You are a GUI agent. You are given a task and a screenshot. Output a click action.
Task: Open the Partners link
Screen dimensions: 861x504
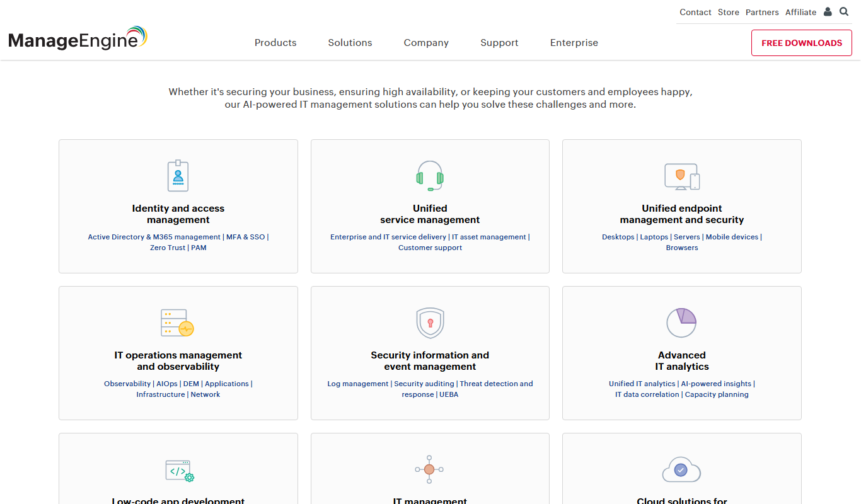point(762,12)
